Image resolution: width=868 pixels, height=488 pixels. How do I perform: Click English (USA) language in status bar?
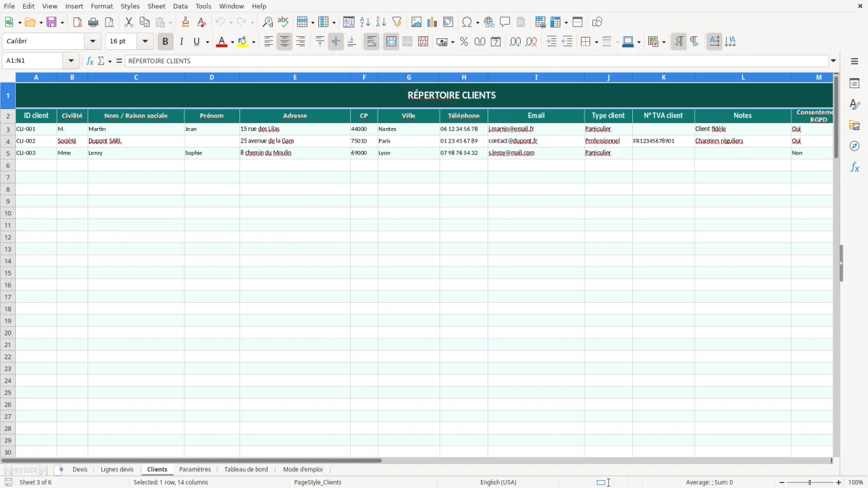click(x=498, y=482)
